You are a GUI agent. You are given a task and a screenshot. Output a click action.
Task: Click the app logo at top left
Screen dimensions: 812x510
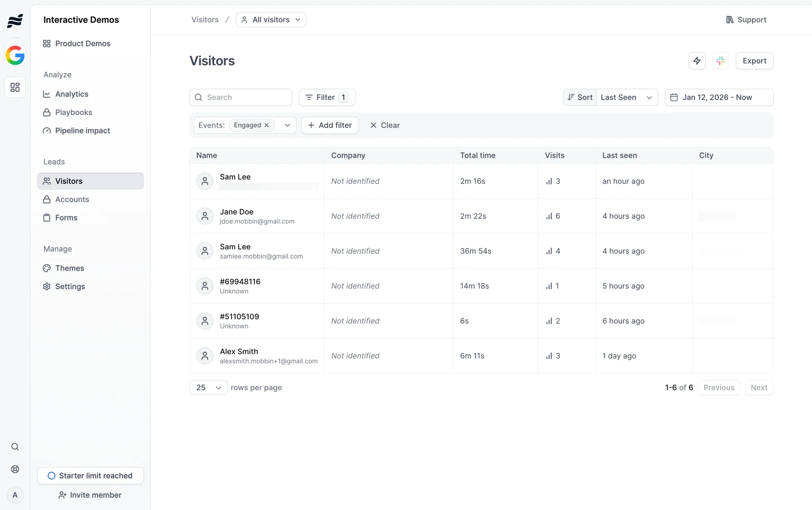click(x=15, y=20)
